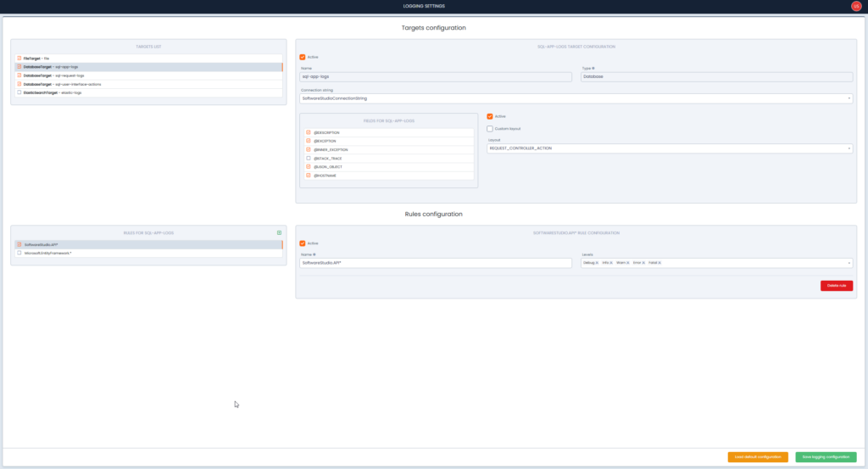868x469 pixels.
Task: Click the rule Name input field
Action: click(436, 263)
